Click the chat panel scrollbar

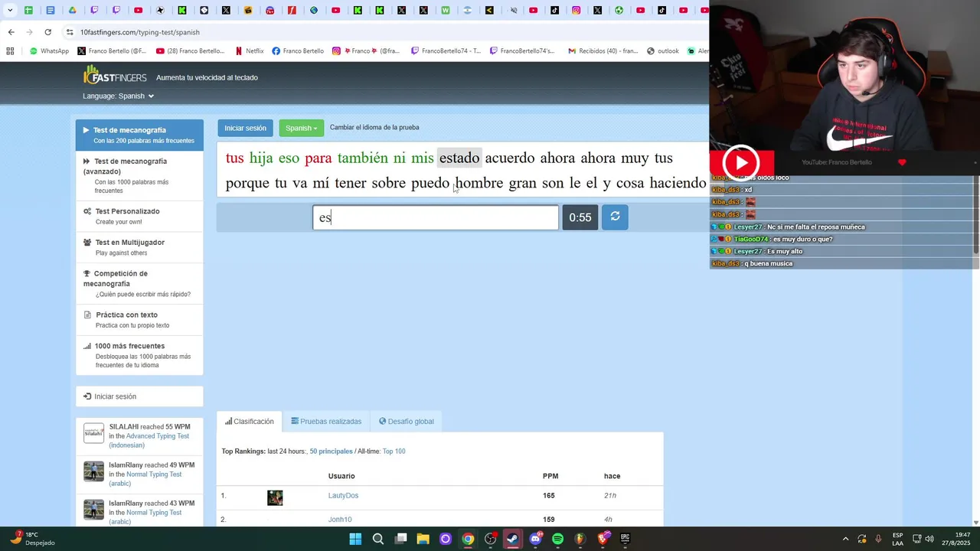click(976, 216)
